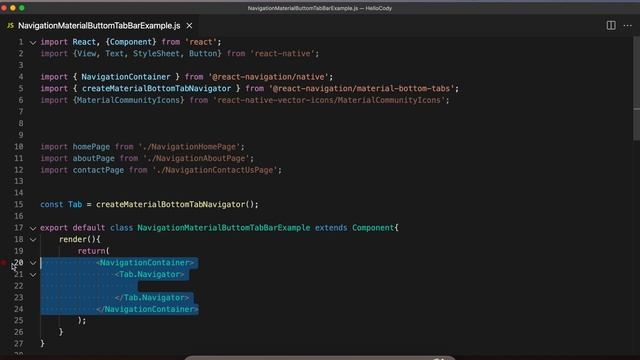Click the yellow minimize window button

[x=13, y=8]
